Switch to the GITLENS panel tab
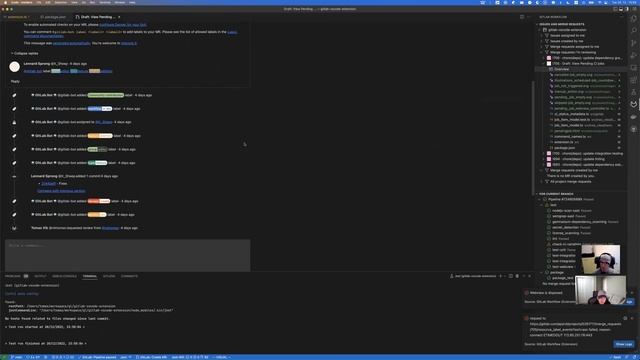Screen dimensions: 640x360 (109, 276)
